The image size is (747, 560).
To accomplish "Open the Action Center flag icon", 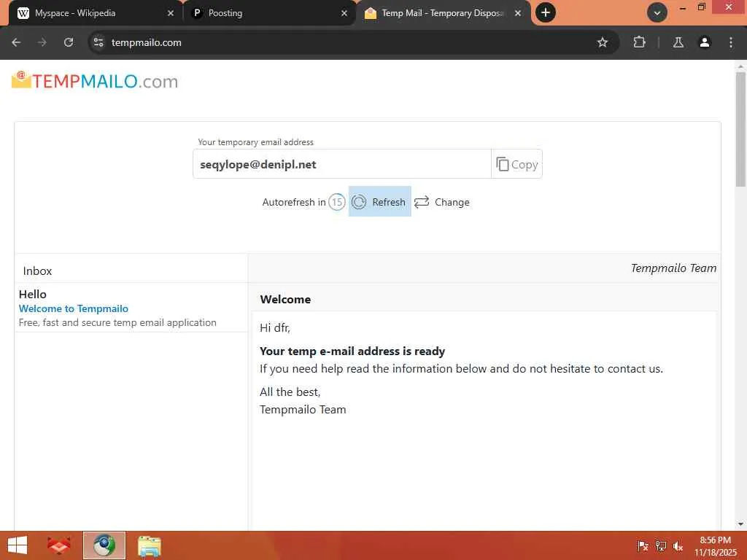I will click(643, 546).
